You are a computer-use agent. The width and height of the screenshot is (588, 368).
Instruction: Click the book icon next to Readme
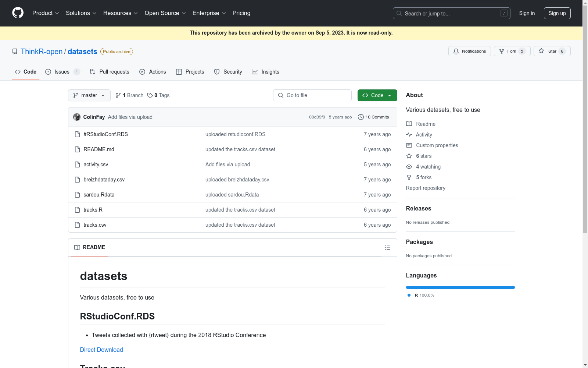pos(409,124)
